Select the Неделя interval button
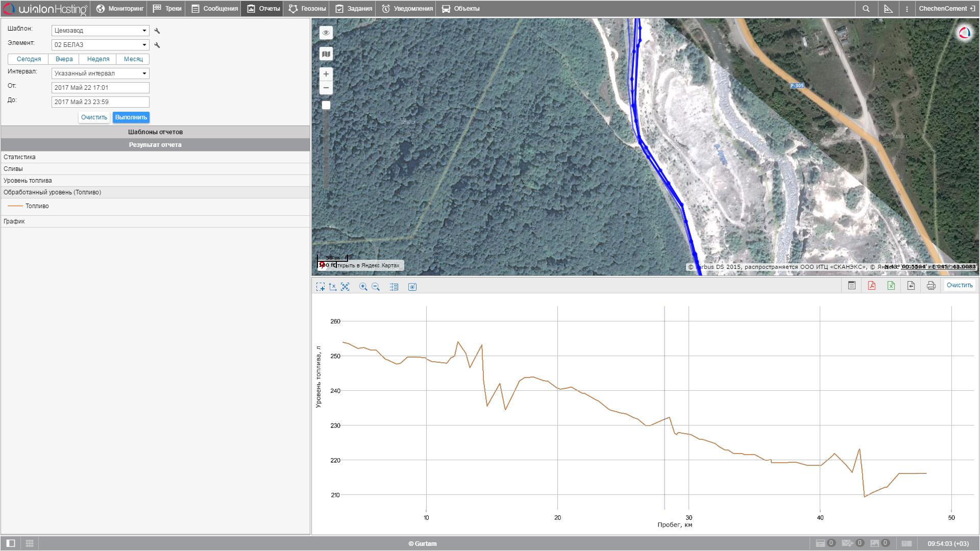The image size is (980, 551). (x=98, y=59)
